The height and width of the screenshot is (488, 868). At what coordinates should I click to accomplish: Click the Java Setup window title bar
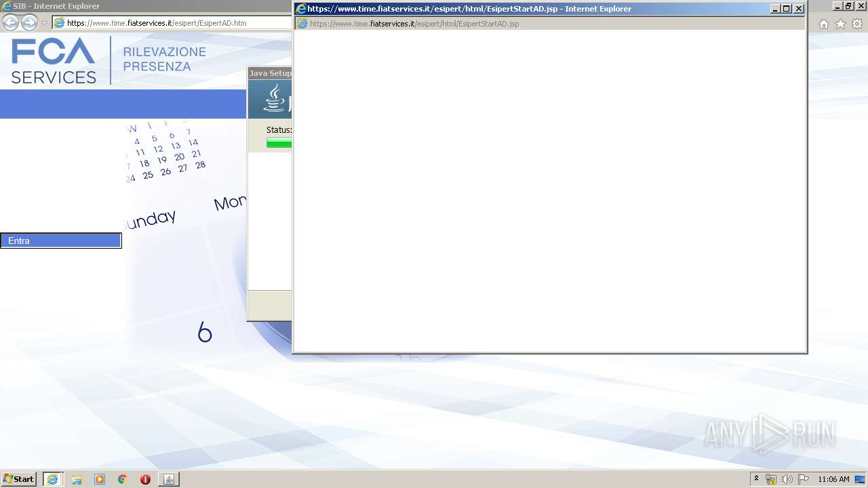pyautogui.click(x=270, y=73)
